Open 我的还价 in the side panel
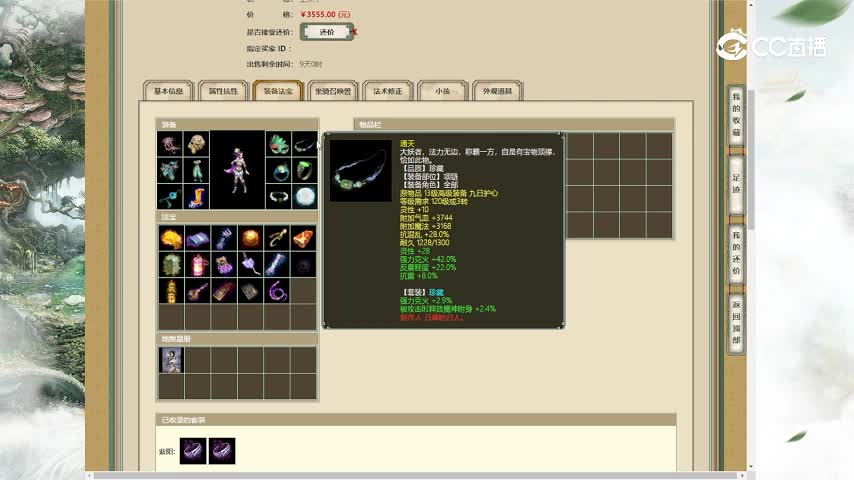Image resolution: width=854 pixels, height=480 pixels. [736, 253]
